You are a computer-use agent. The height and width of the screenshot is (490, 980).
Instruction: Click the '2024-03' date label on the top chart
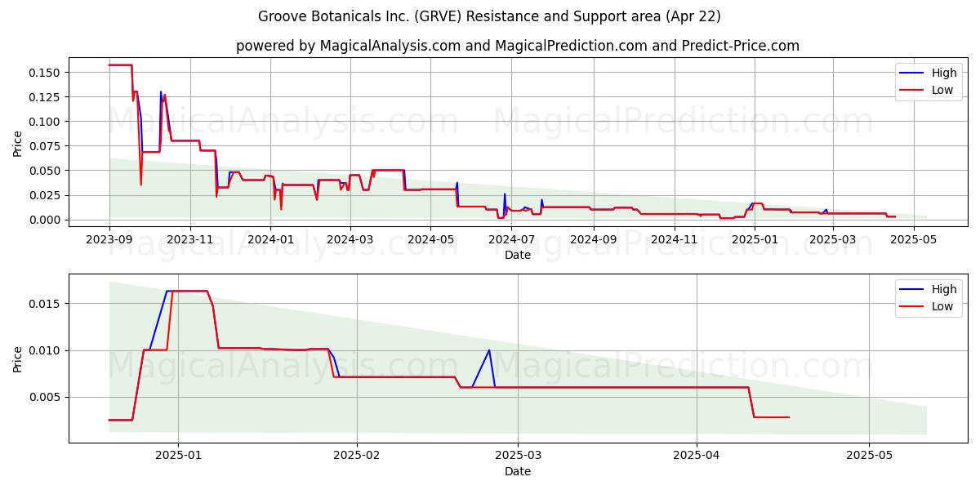pos(350,239)
